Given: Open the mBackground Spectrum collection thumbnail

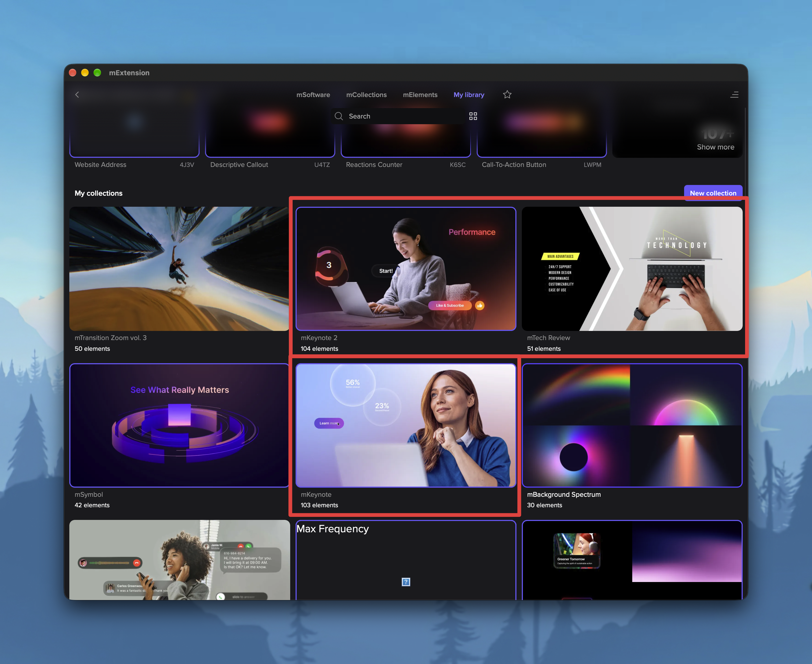Looking at the screenshot, I should (x=632, y=425).
